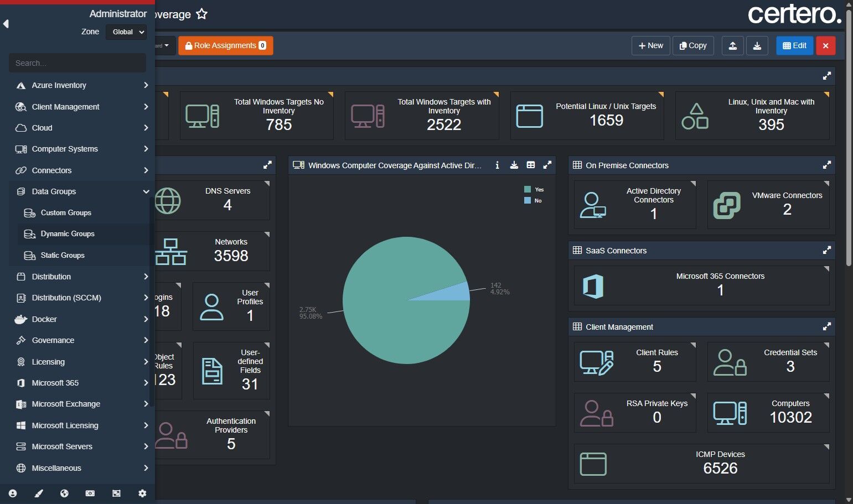
Task: Click the Networks topology icon
Action: coord(170,252)
